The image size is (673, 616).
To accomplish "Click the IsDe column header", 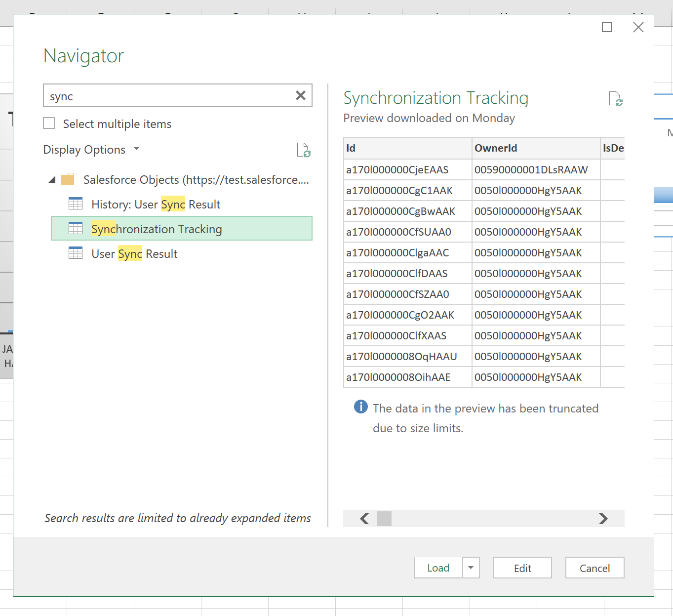I will [613, 148].
